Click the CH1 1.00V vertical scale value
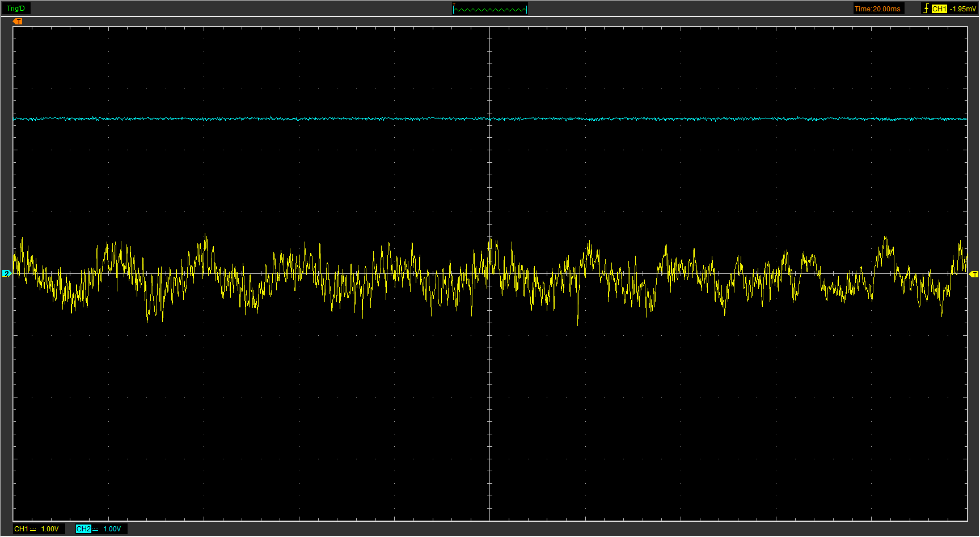This screenshot has width=980, height=537. (50, 529)
